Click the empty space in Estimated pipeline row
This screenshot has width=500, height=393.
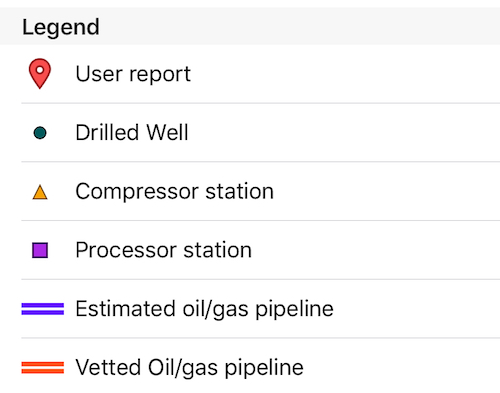tap(418, 309)
